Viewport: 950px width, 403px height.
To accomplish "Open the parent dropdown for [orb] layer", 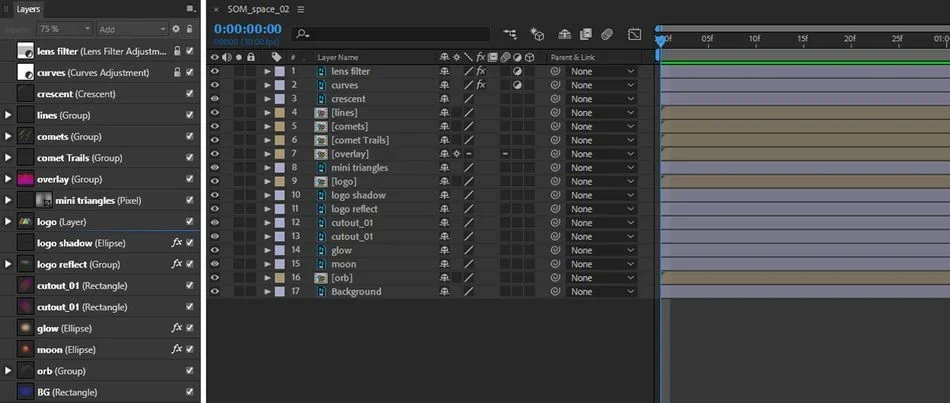I will click(x=602, y=278).
